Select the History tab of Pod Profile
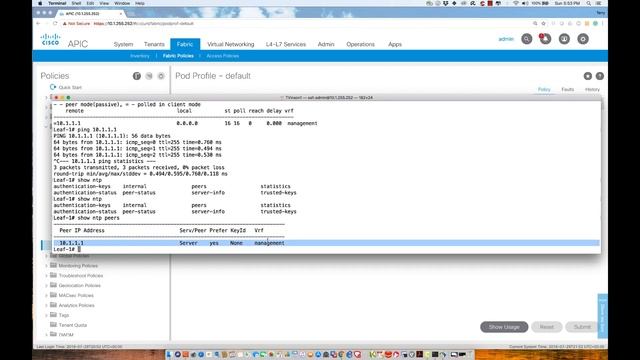The width and height of the screenshot is (640, 360). click(x=592, y=89)
